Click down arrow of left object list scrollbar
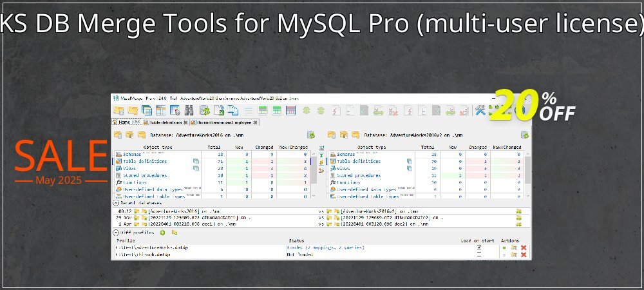Screen dimensions: 644x290 314,197
